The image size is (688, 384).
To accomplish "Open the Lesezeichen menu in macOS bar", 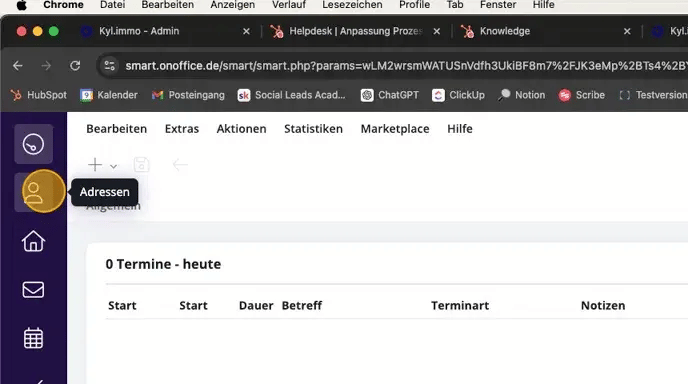I will click(352, 5).
